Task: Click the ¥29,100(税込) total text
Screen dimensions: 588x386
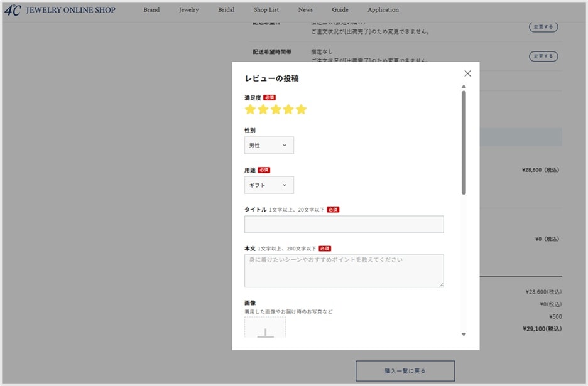Action: pyautogui.click(x=542, y=329)
